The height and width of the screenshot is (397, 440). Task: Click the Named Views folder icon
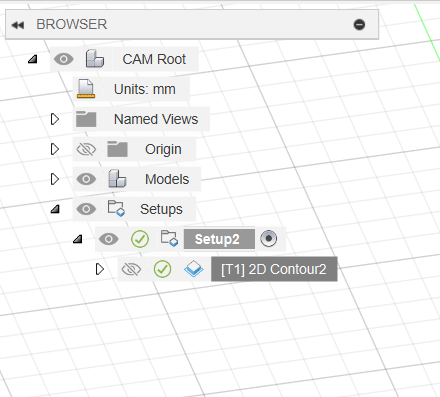pos(86,119)
